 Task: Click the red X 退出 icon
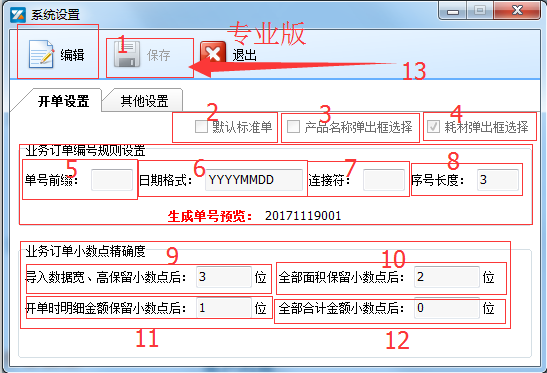click(213, 53)
